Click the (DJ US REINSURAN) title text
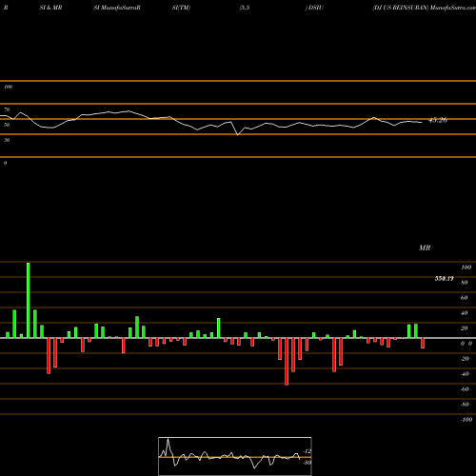 pos(401,8)
